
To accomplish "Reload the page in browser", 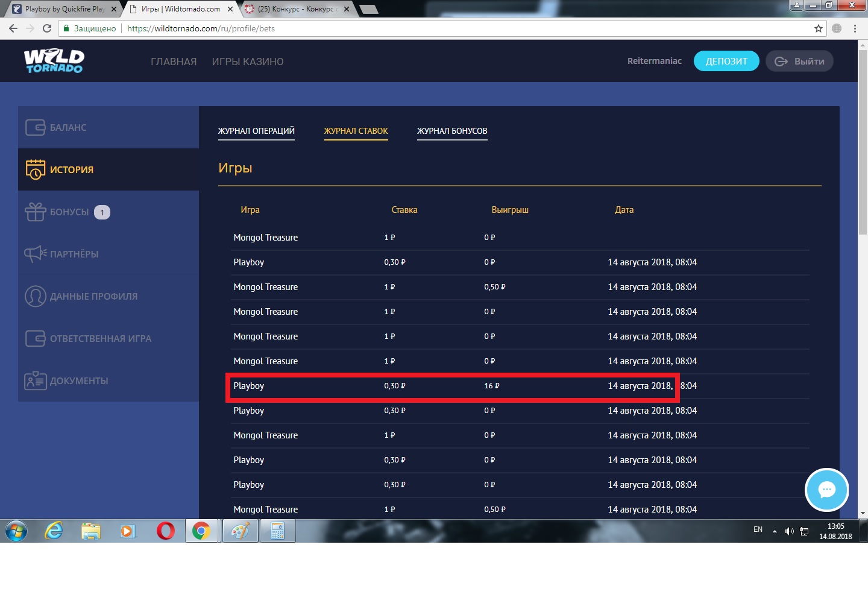I will (47, 28).
